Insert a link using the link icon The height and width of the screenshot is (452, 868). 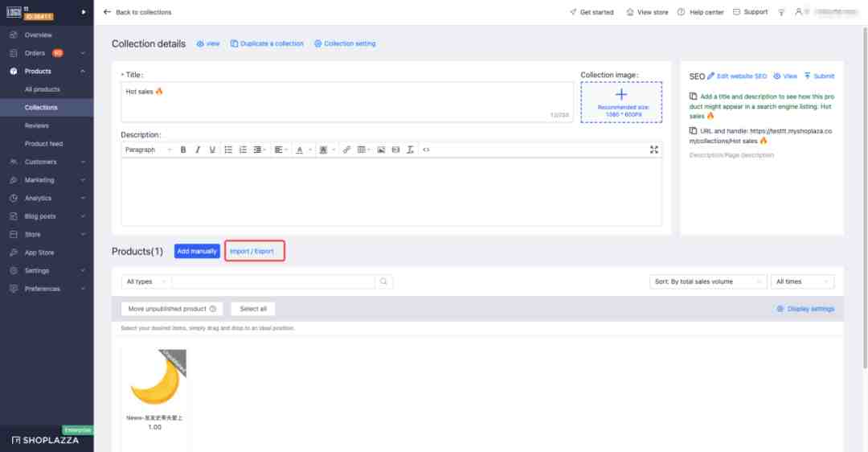coord(346,150)
